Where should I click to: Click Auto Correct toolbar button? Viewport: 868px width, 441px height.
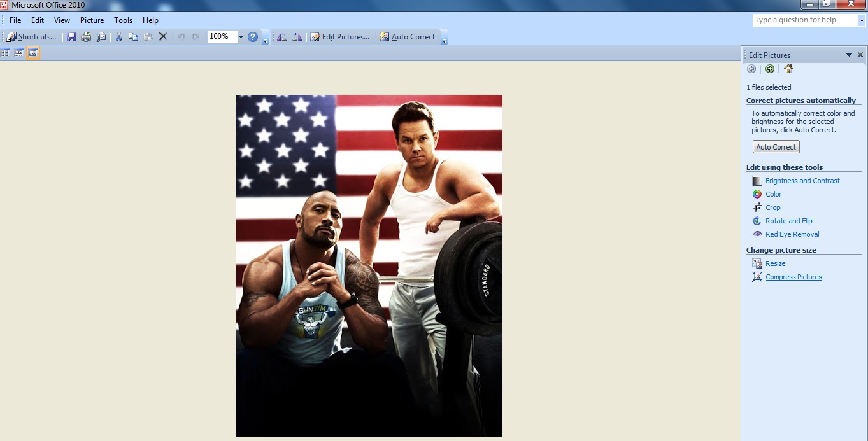coord(408,37)
